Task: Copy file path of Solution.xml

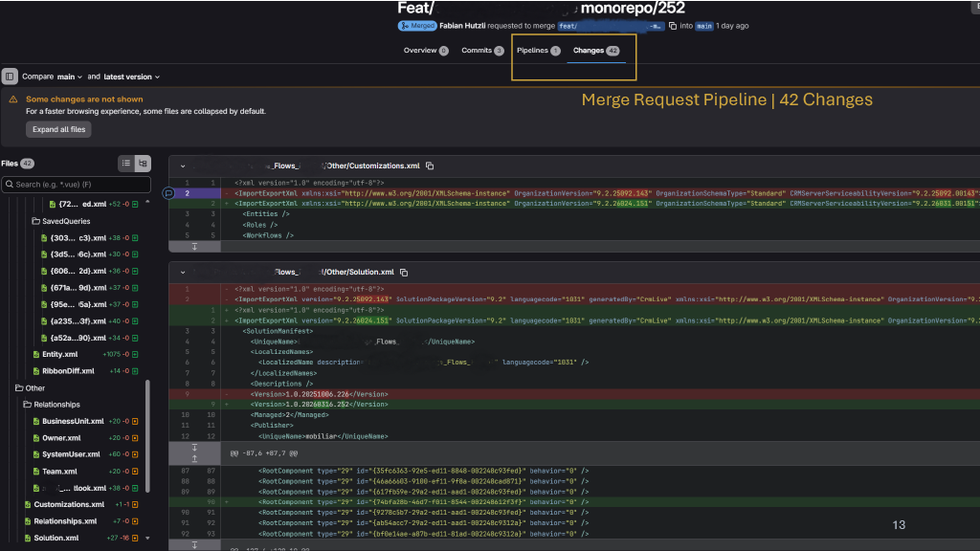Action: tap(403, 273)
